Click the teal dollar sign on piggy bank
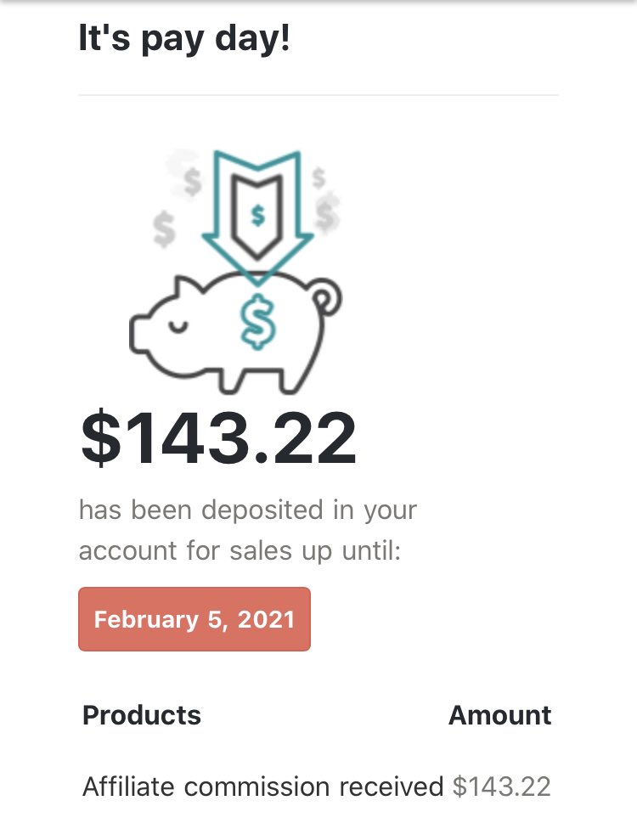The height and width of the screenshot is (840, 637). 257,321
